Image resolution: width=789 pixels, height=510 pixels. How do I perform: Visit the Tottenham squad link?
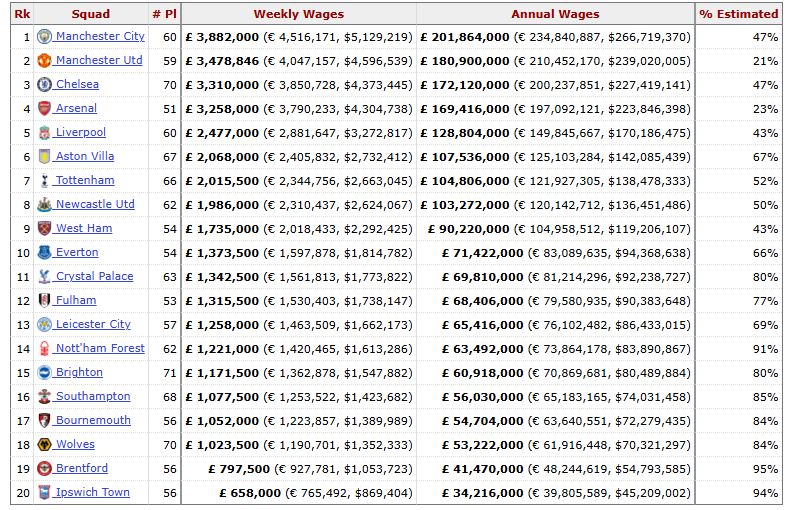tap(85, 181)
